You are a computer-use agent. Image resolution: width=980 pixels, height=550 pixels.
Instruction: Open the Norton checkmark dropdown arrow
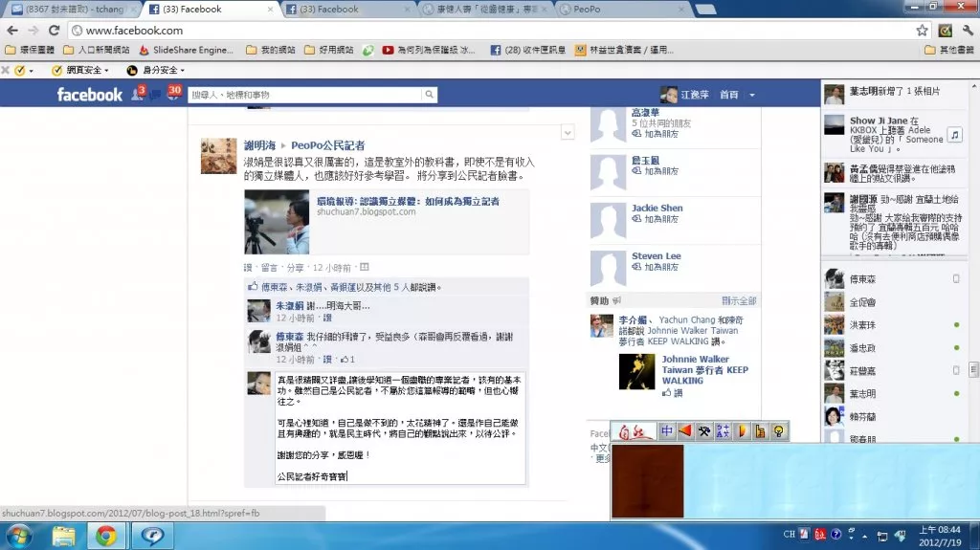(x=31, y=71)
